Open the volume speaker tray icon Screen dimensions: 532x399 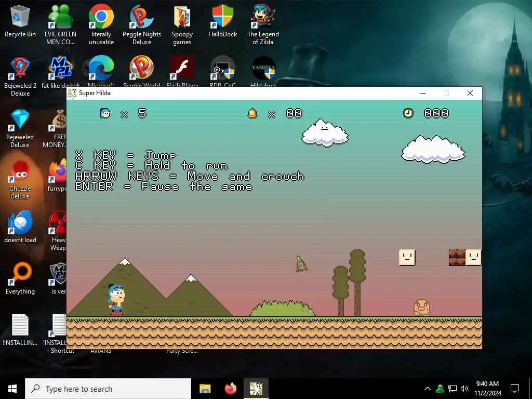pyautogui.click(x=464, y=389)
